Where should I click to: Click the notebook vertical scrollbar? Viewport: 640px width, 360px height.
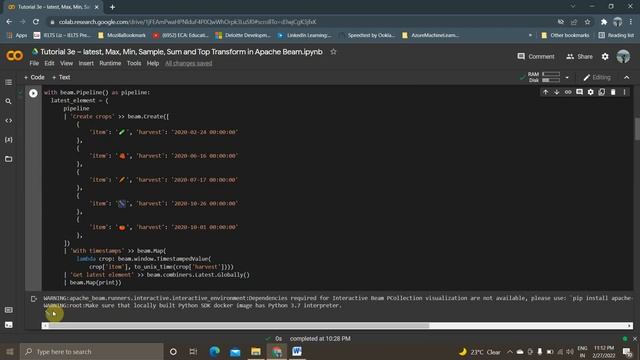click(637, 128)
